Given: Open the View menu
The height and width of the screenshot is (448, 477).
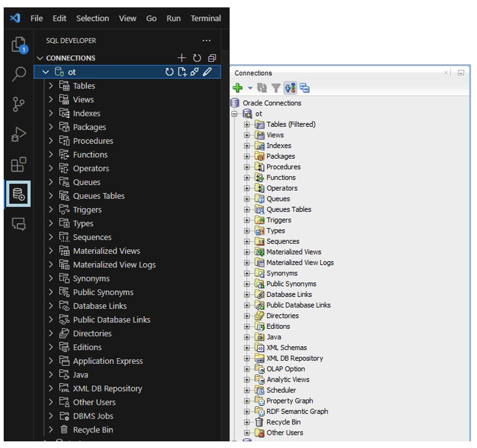Looking at the screenshot, I should coord(127,18).
